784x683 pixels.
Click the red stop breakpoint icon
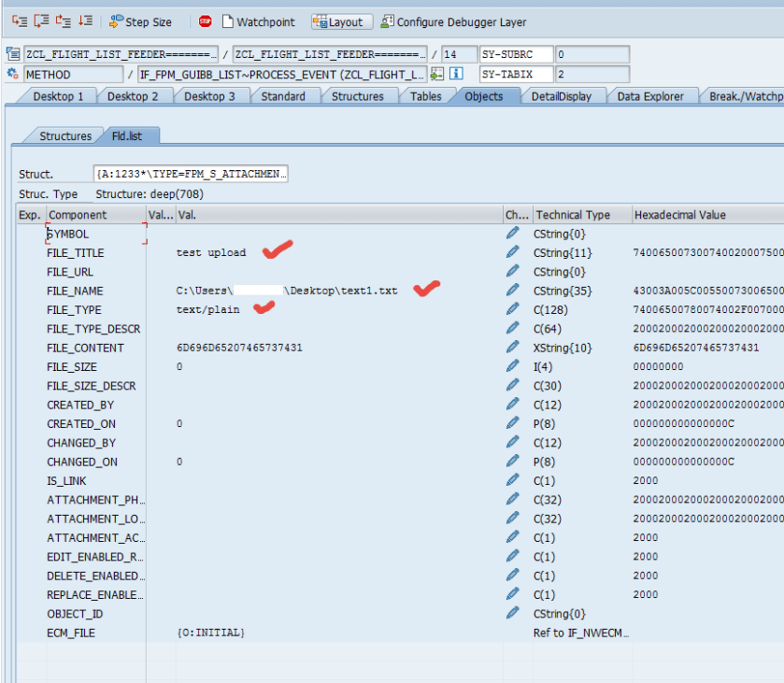coord(205,21)
